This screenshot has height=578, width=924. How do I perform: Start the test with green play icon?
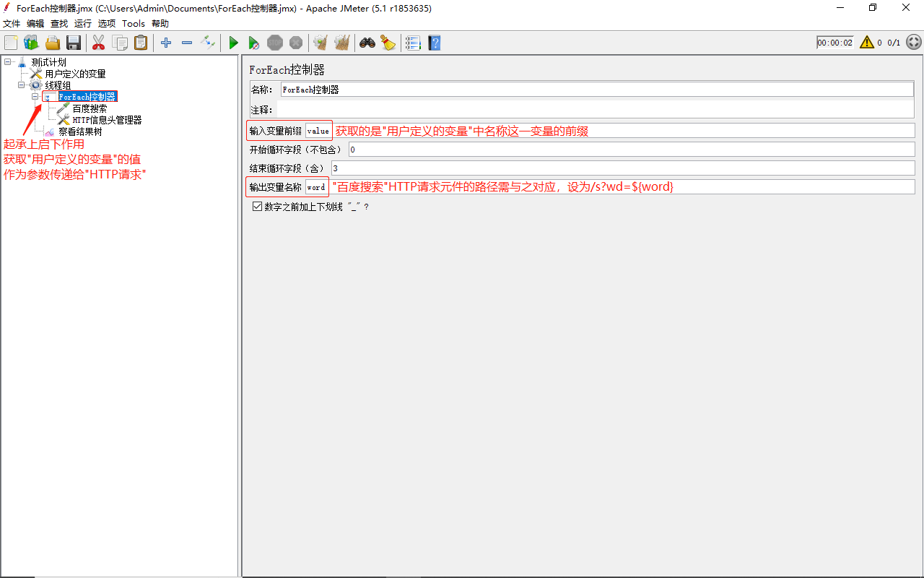[x=233, y=43]
